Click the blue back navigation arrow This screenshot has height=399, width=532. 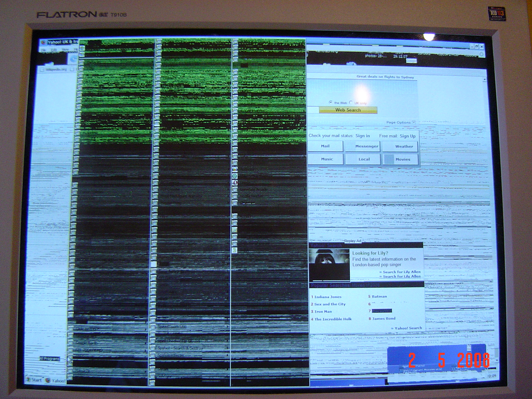(x=74, y=59)
